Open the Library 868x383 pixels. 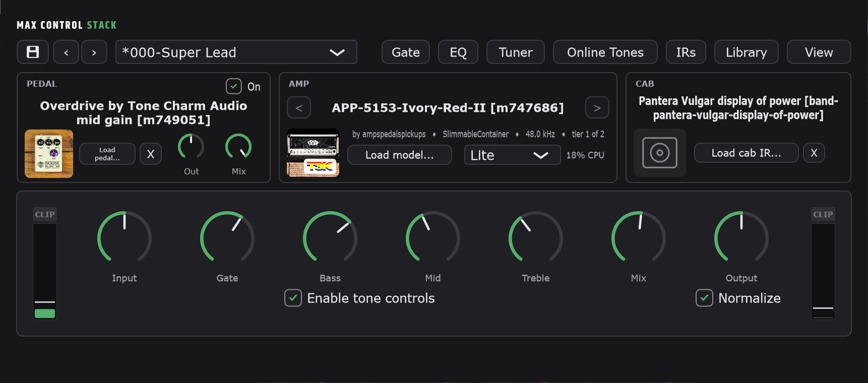(747, 52)
